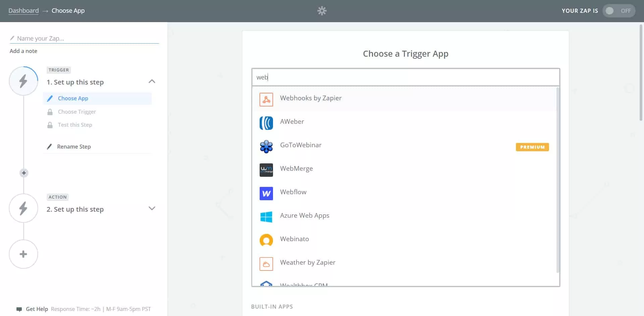Select Webhooks by Zapier from results

coord(404,98)
